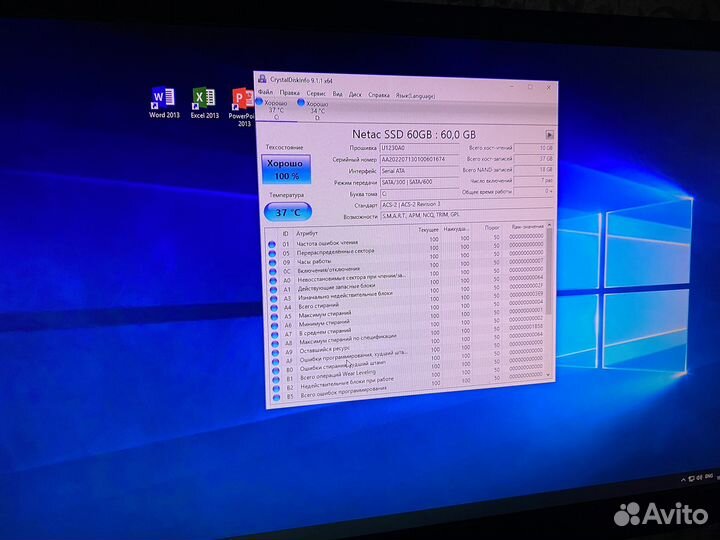Click status circle for attribute 01 row
The image size is (720, 540).
[271, 244]
